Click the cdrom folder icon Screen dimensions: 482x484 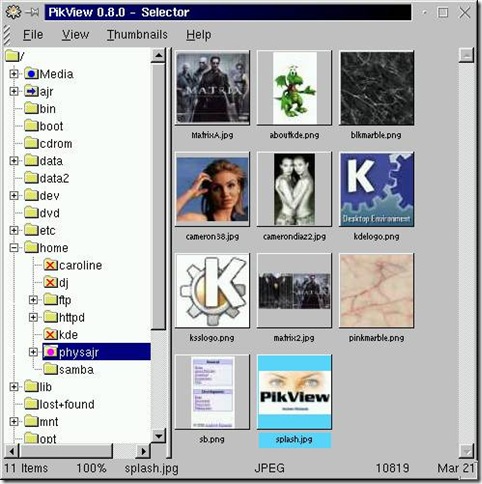[x=31, y=143]
